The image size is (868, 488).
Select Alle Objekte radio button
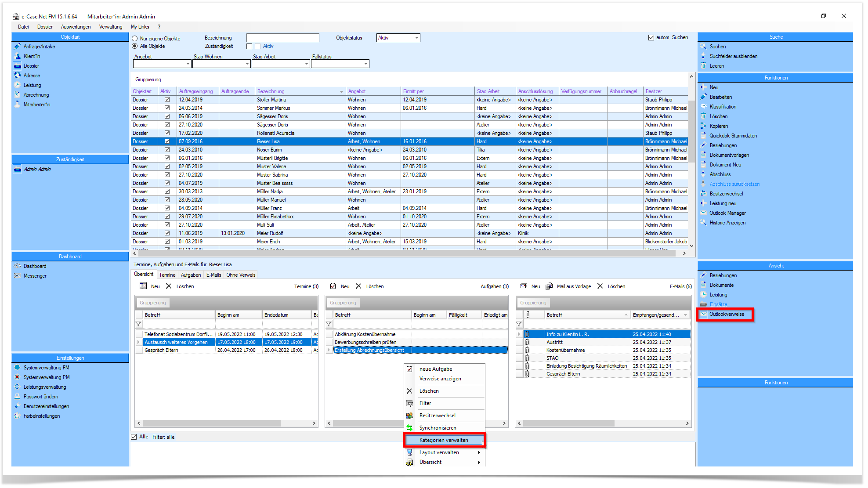(135, 46)
